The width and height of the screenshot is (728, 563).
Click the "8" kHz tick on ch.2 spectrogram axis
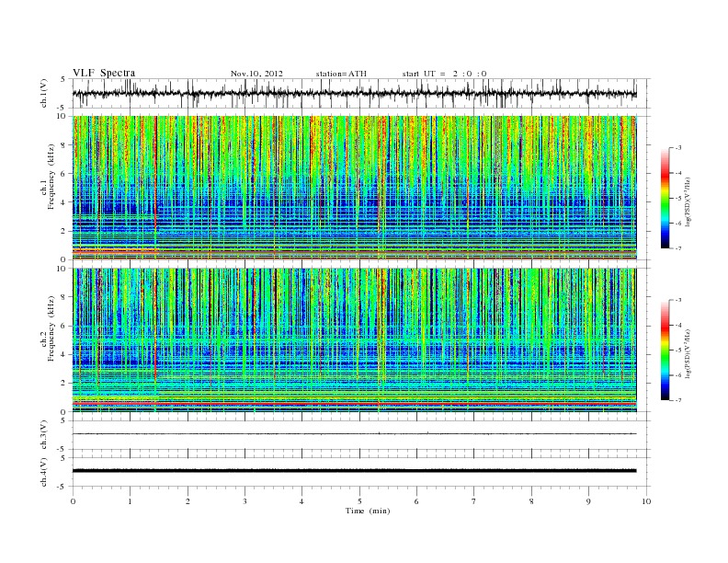point(64,297)
